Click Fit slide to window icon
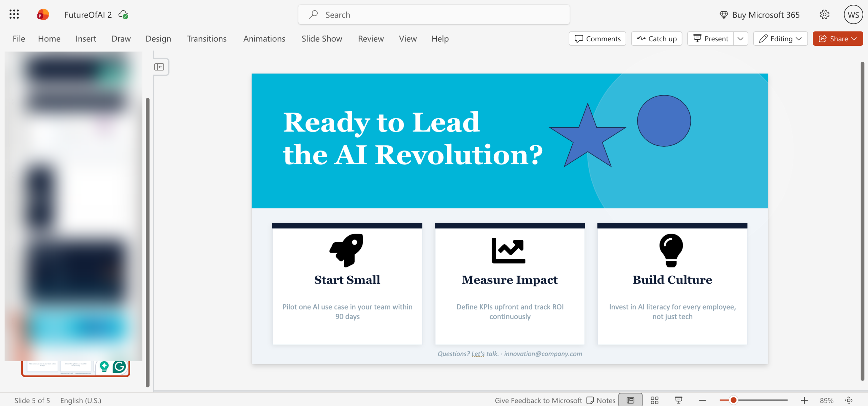The height and width of the screenshot is (406, 868). coord(849,400)
